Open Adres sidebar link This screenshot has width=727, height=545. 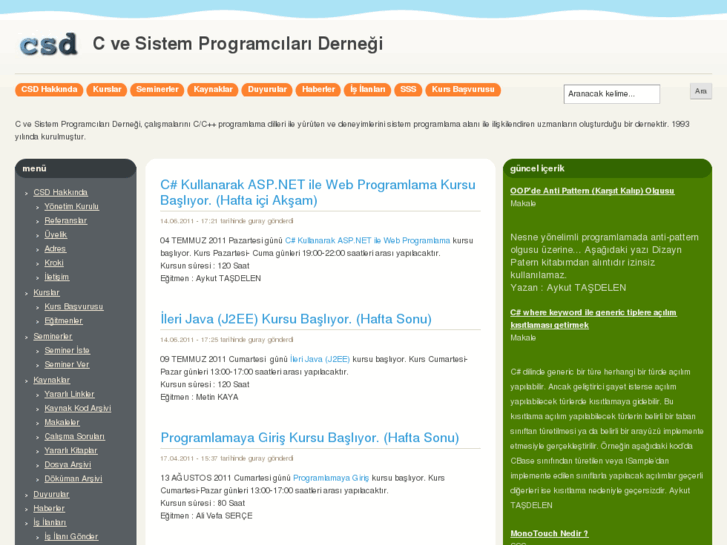55,249
